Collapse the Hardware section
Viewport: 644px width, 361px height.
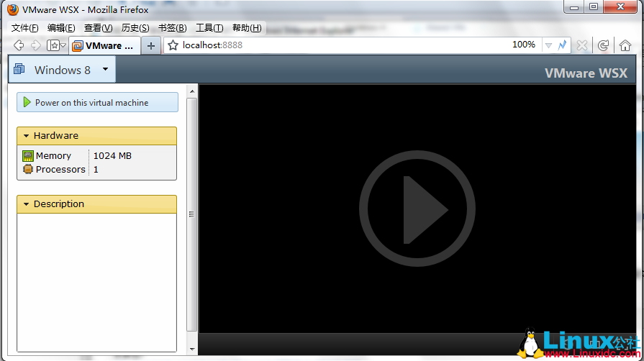(27, 136)
